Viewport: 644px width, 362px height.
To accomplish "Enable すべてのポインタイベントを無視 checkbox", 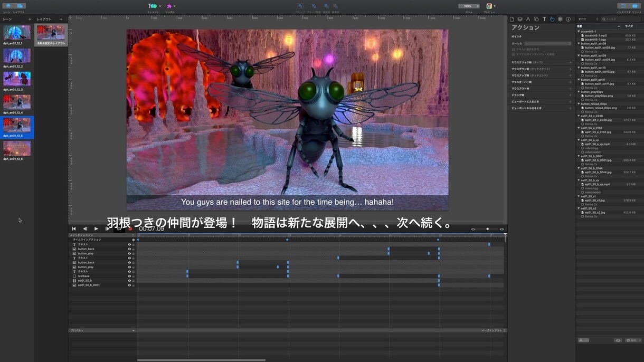I will point(513,54).
